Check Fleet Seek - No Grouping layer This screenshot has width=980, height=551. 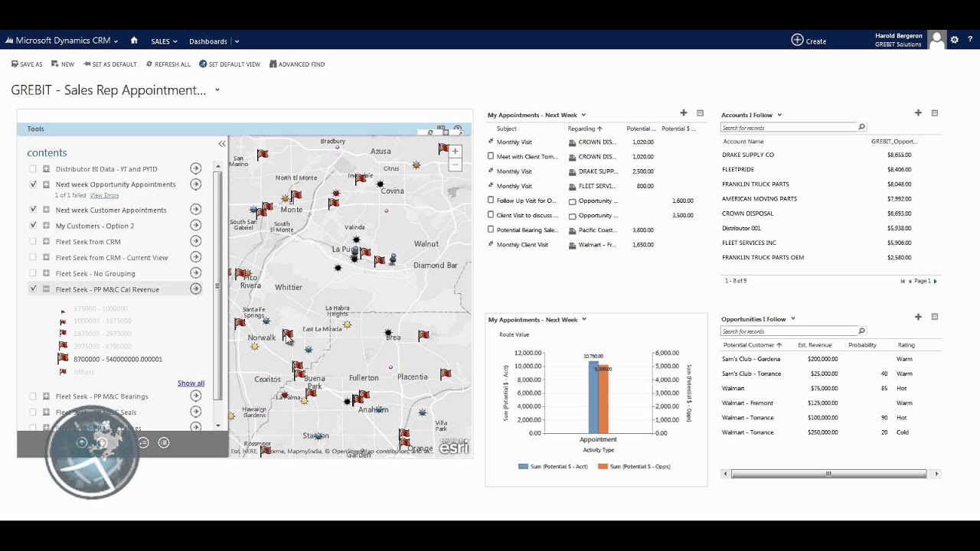[33, 273]
